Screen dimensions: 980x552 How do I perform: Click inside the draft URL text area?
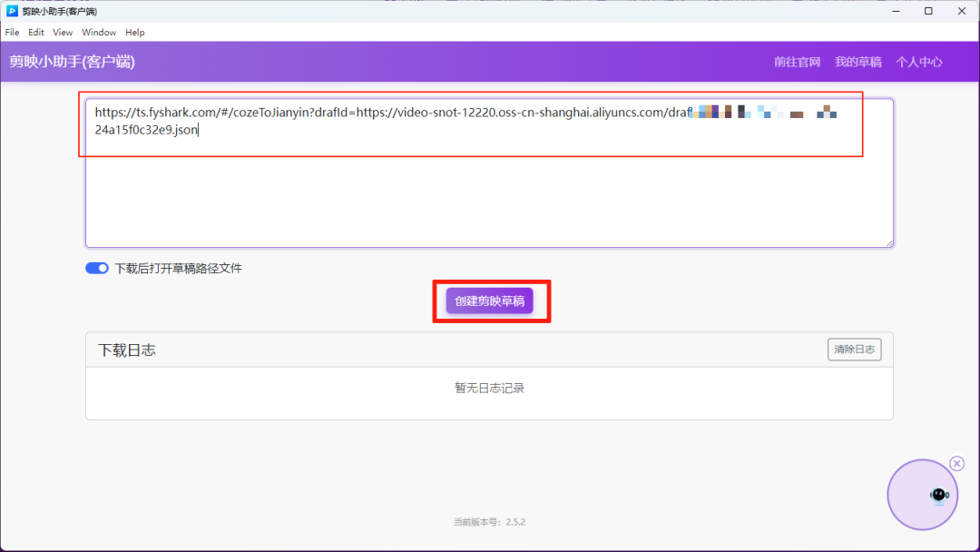pos(489,172)
